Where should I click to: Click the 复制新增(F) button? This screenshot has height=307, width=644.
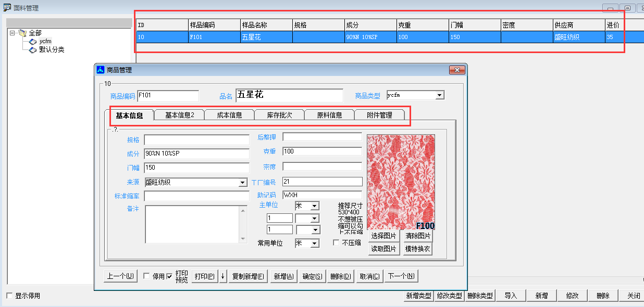point(248,276)
